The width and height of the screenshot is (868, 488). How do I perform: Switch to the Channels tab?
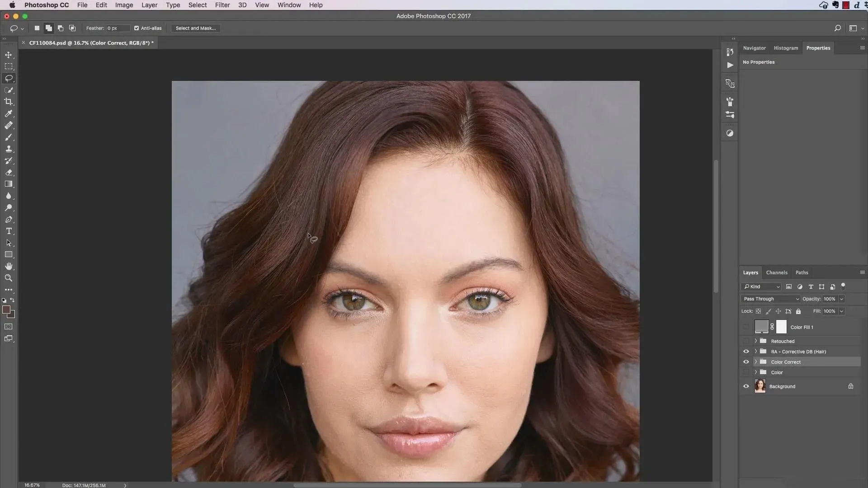776,272
